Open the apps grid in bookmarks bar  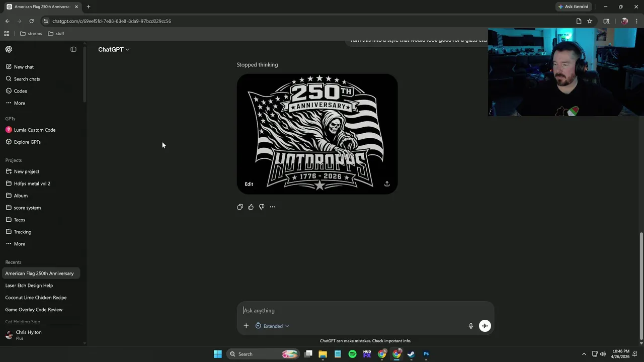[7, 34]
